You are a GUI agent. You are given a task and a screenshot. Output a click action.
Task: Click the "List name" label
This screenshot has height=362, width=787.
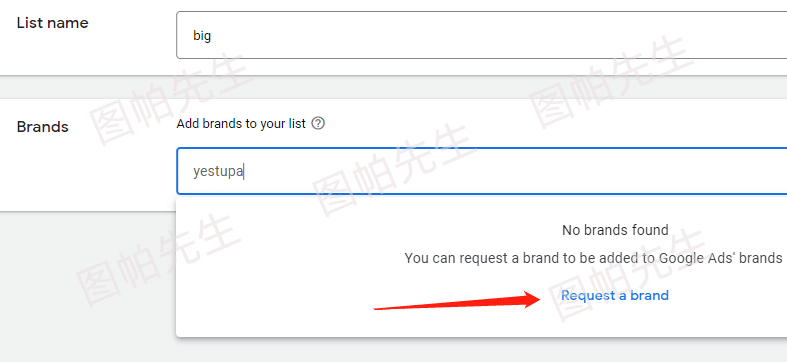point(53,23)
